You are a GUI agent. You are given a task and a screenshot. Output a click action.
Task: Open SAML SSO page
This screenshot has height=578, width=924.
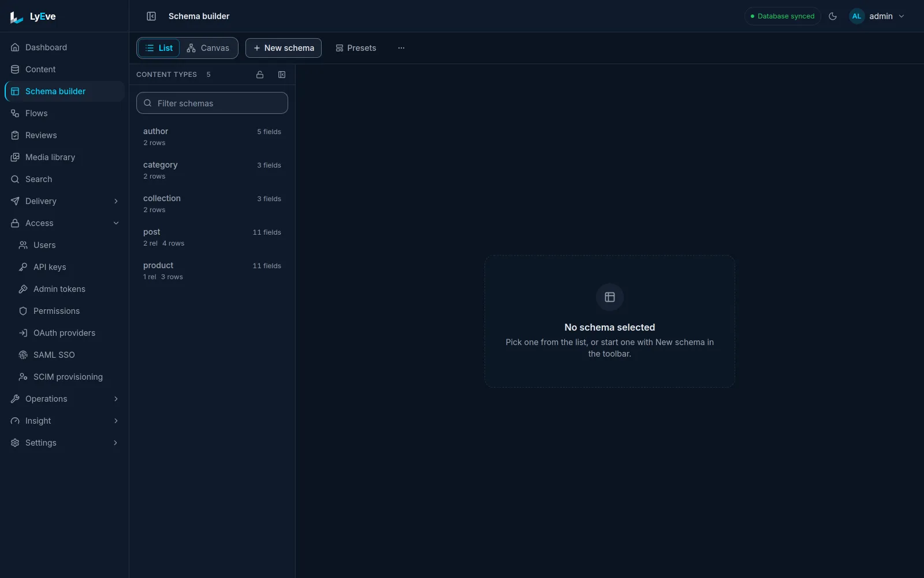(69, 355)
